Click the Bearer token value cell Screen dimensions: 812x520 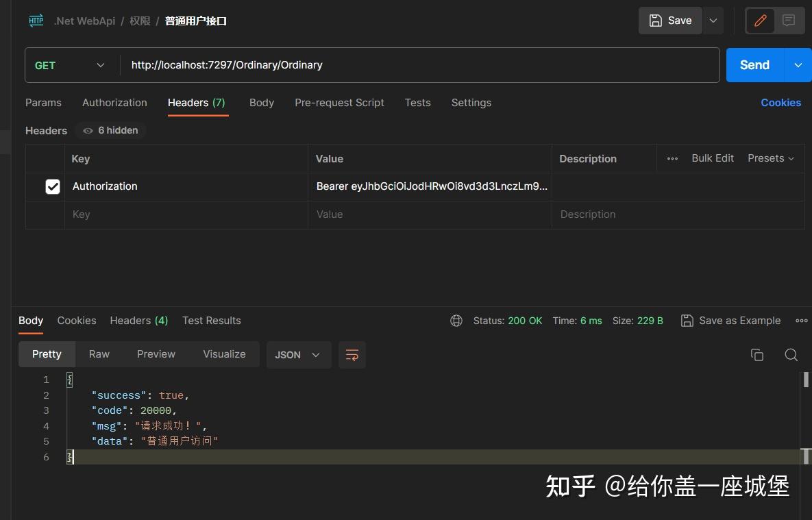[430, 186]
